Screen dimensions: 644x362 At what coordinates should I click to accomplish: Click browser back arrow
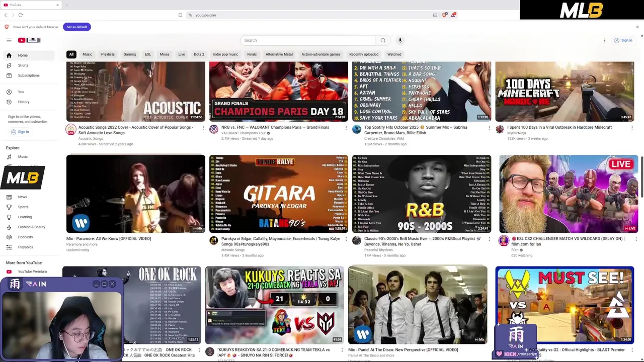click(x=6, y=15)
